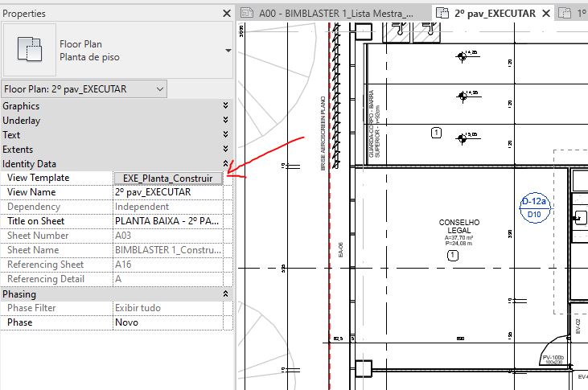Click the EXE_Planta_Construir view template button
This screenshot has height=390, width=588.
(x=168, y=179)
